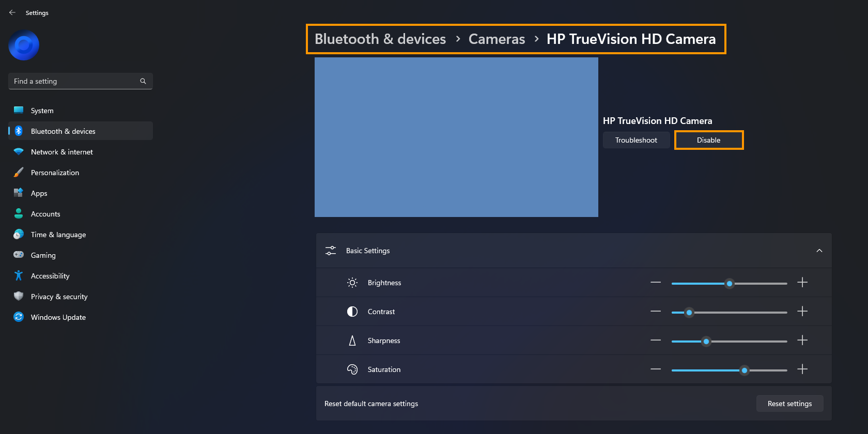Click the Brightness slider handle
The image size is (868, 434).
click(730, 284)
